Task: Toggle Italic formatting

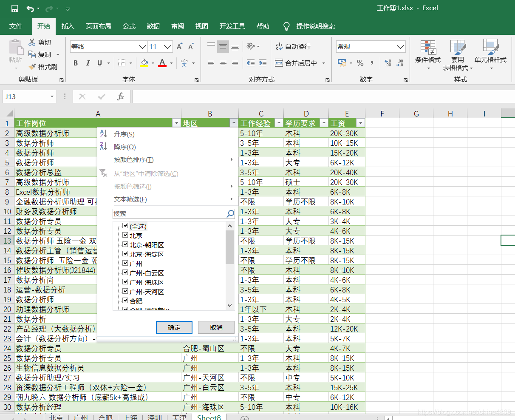Action: 88,63
